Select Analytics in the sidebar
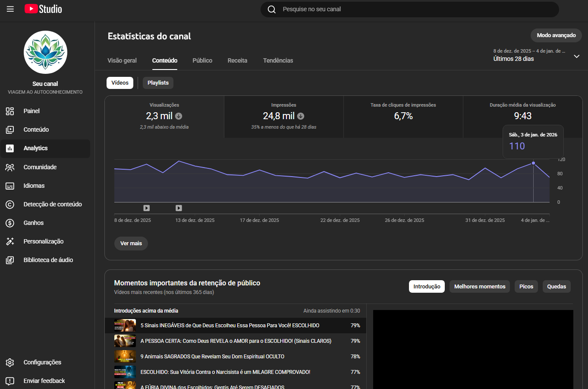Screen dimensions: 588x389 click(45, 148)
